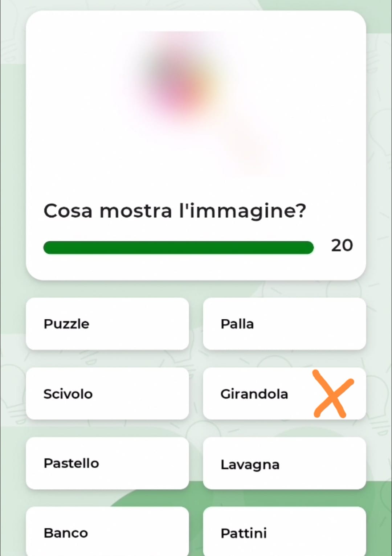Viewport: 392px width, 556px height.
Task: Choose the "Puzzle" answer
Action: (107, 324)
